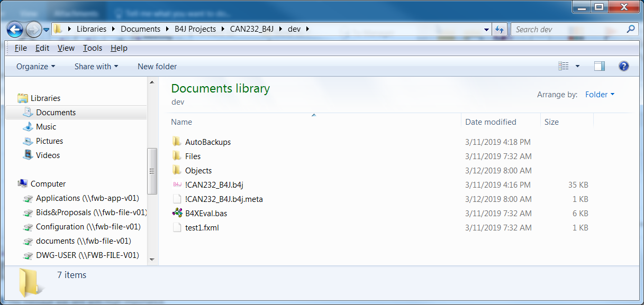Expand the arrow after dev breadcrumb
The width and height of the screenshot is (644, 305).
point(307,29)
